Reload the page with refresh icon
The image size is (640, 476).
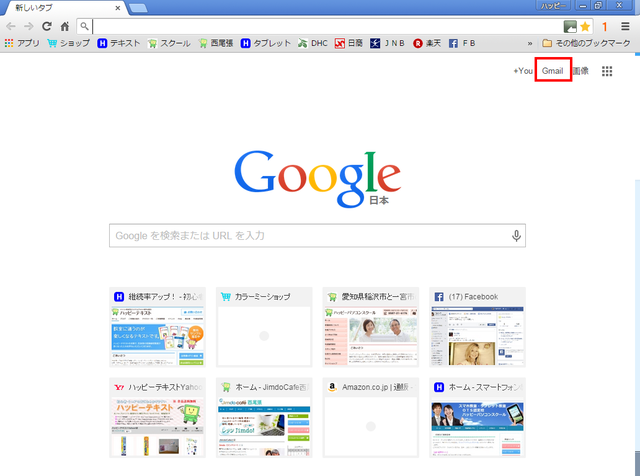(47, 27)
